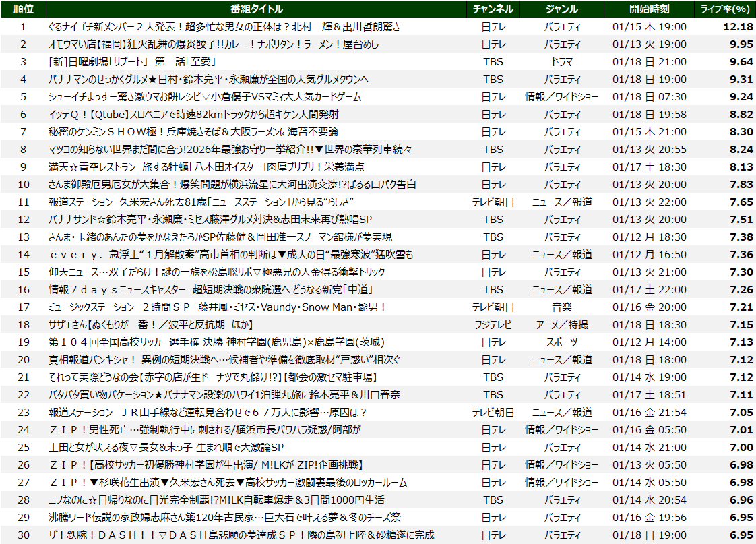The height and width of the screenshot is (544, 756).
Task: Click the rank number 30 cell
Action: click(23, 535)
